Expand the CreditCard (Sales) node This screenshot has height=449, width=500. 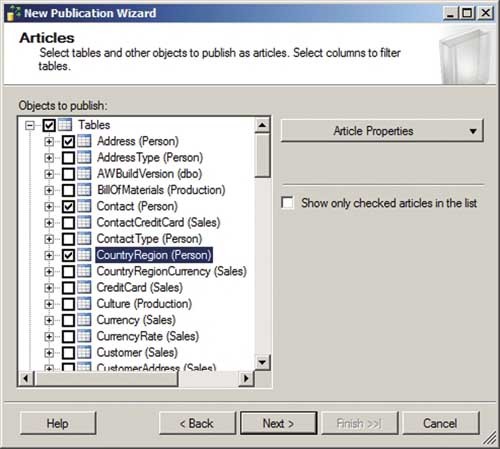tap(49, 288)
